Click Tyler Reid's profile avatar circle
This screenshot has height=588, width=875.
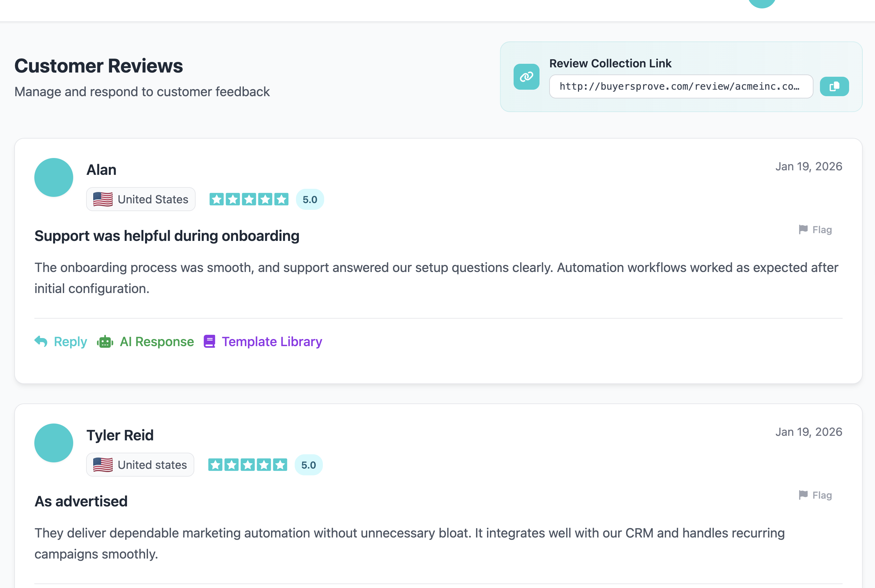point(54,443)
